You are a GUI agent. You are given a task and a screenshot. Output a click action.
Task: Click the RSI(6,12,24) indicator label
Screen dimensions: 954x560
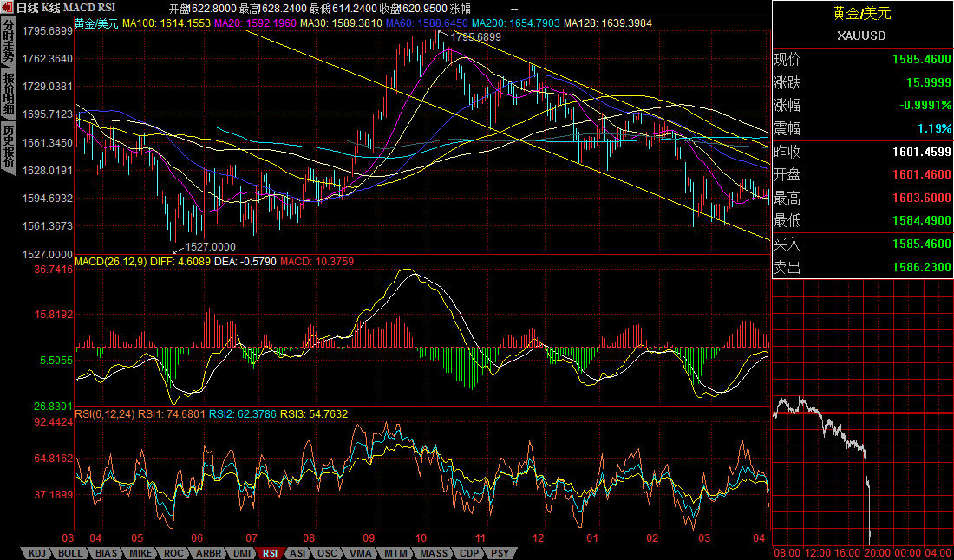coord(105,414)
